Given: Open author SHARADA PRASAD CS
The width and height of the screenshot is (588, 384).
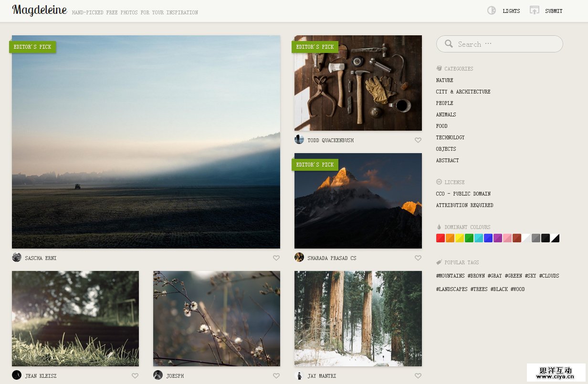Looking at the screenshot, I should (332, 258).
